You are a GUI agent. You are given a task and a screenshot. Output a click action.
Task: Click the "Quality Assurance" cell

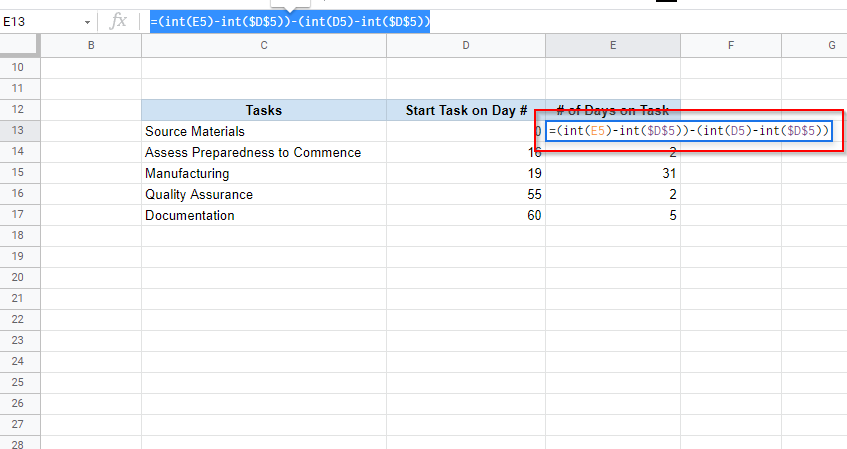coord(263,194)
